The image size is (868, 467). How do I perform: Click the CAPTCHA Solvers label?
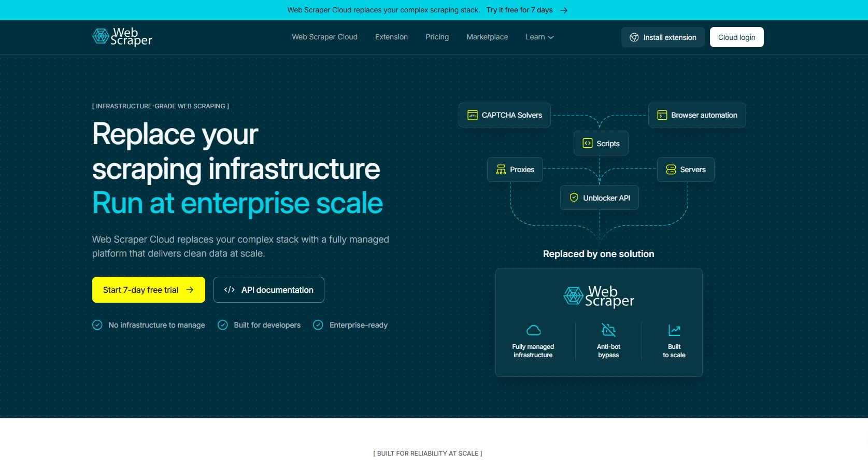[x=512, y=115]
